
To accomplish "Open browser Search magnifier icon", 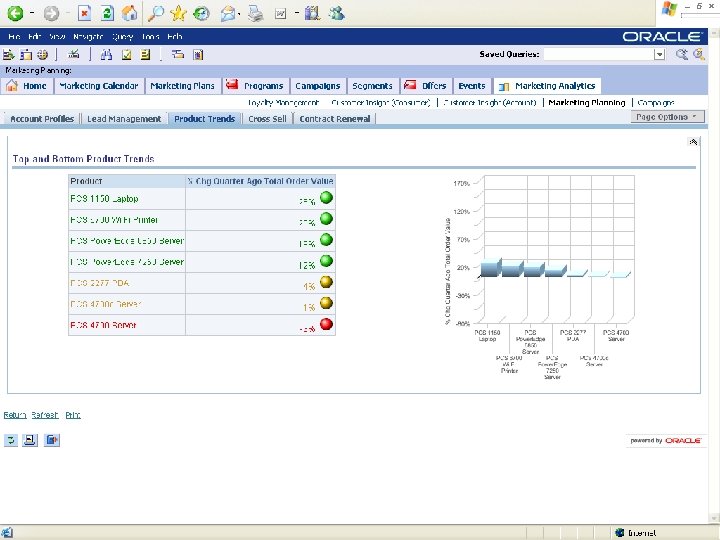I will click(x=156, y=13).
